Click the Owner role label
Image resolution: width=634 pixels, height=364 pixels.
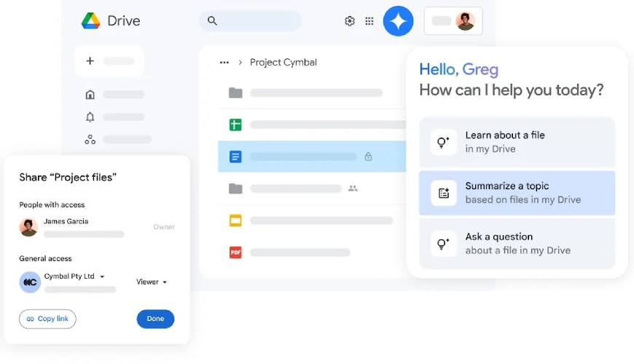click(x=164, y=227)
